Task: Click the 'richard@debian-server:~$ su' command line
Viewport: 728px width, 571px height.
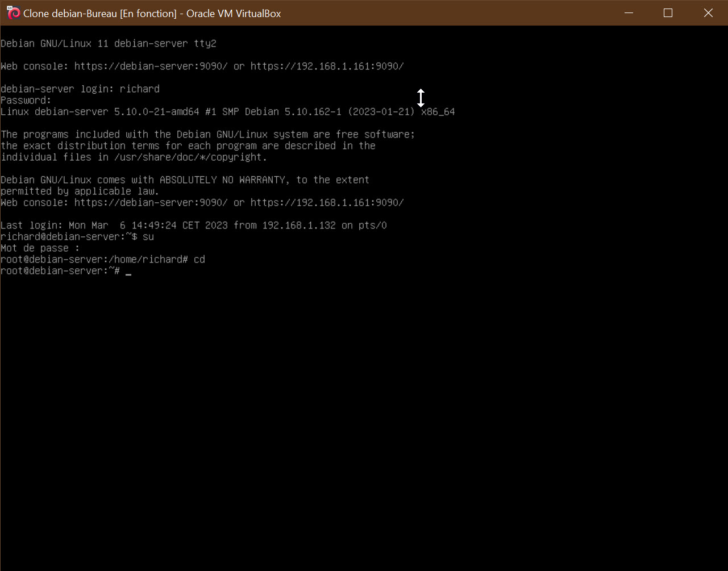Action: click(x=77, y=236)
